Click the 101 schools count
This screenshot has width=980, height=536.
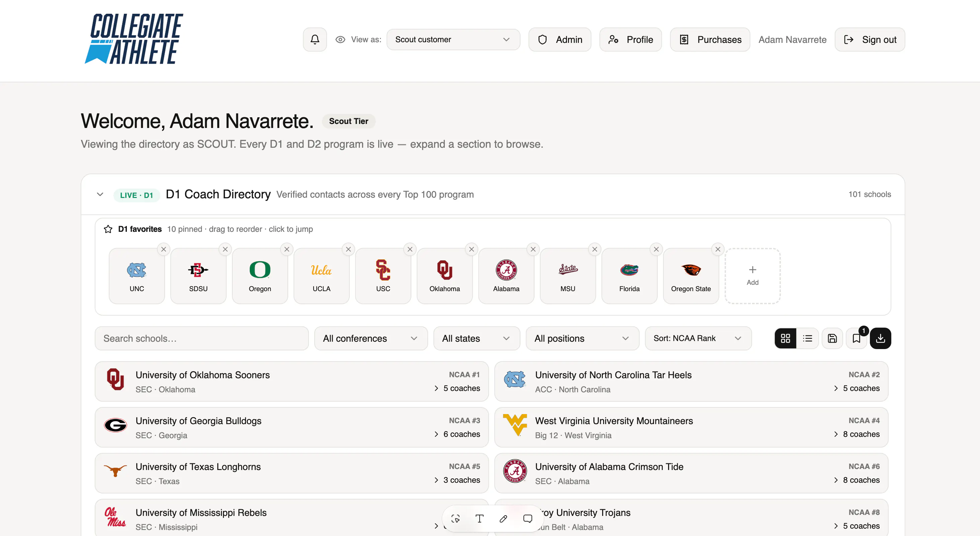coord(870,195)
